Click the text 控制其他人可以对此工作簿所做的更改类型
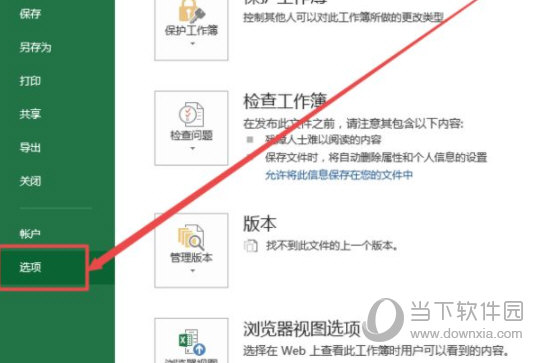 344,17
